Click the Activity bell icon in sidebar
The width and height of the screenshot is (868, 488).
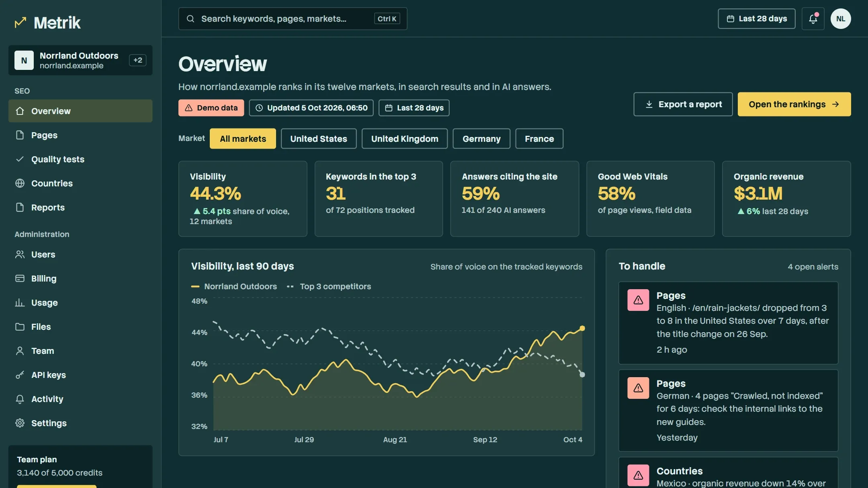(20, 399)
